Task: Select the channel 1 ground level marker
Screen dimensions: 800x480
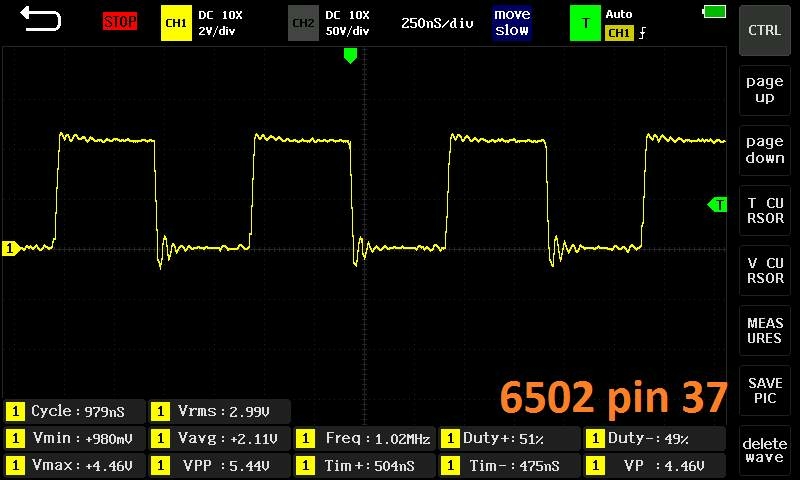Action: [11, 248]
